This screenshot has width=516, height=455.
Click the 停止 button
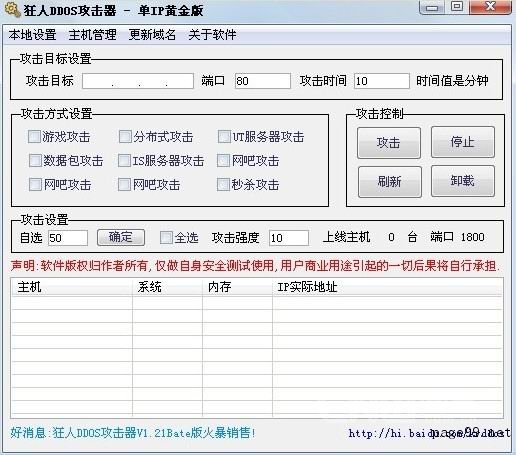click(x=463, y=142)
